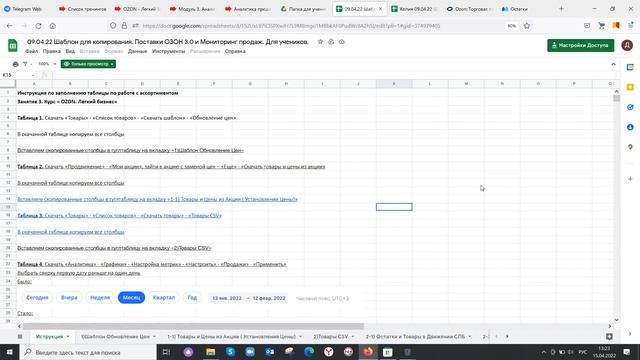The image size is (640, 360).
Task: Click the print icon in the Sheets toolbar
Action: [x=16, y=64]
